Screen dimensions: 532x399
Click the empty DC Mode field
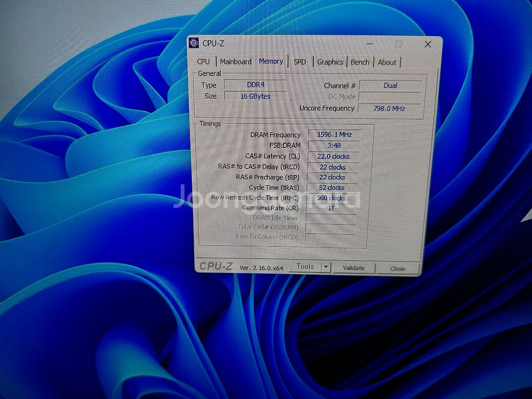pos(390,97)
